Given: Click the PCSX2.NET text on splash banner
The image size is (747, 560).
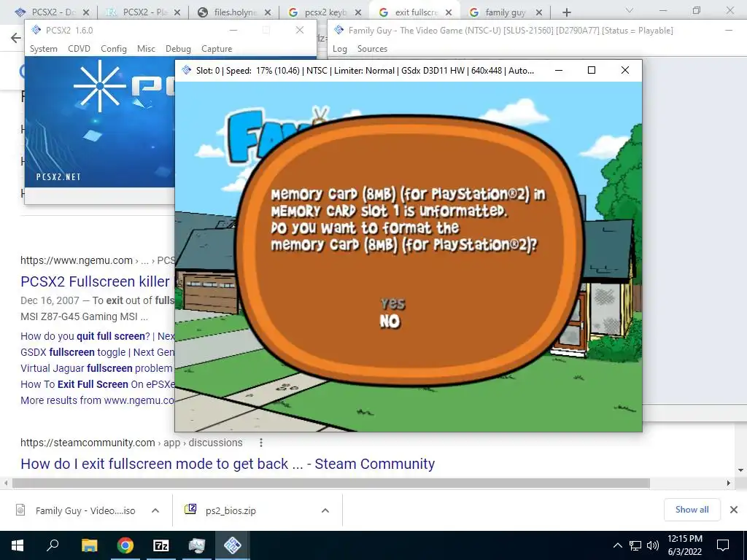Looking at the screenshot, I should click(x=58, y=176).
